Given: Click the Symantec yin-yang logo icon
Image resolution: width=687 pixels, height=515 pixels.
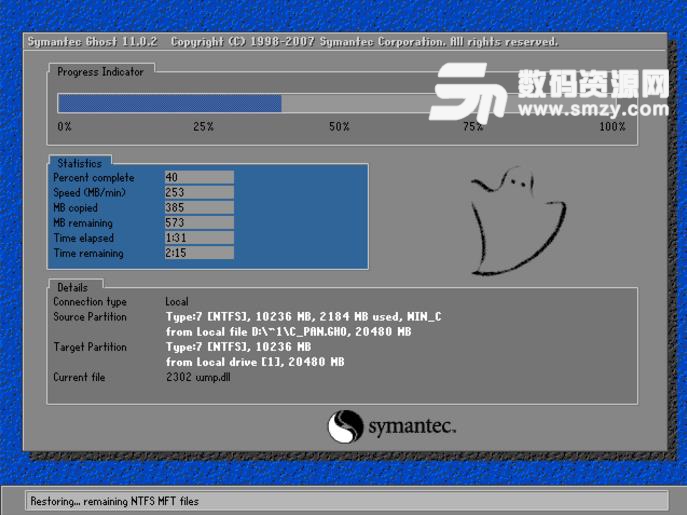Looking at the screenshot, I should 346,426.
